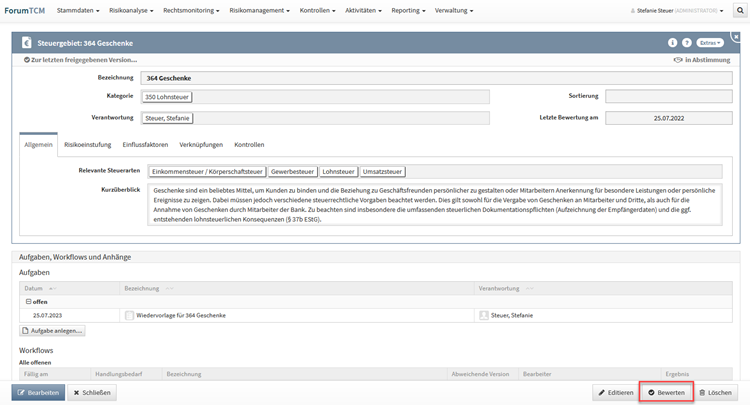Click the help question mark icon
750x405 pixels.
[x=687, y=43]
